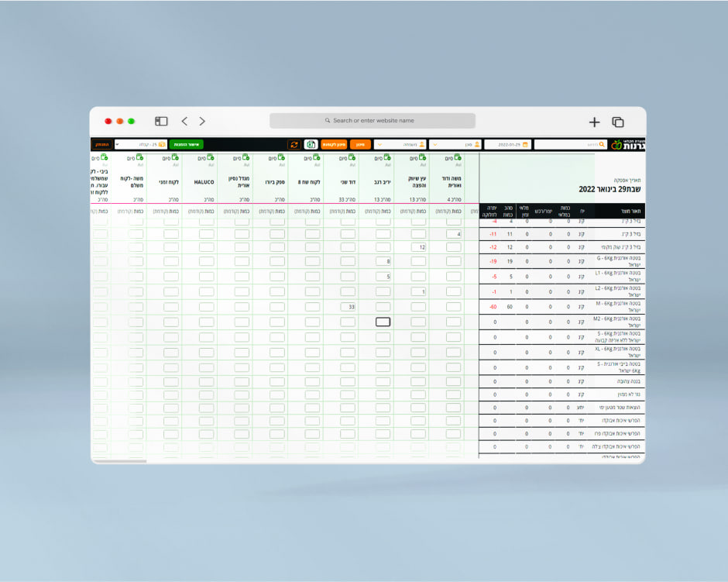
Task: Select the quantity cell containing 33
Action: click(348, 307)
